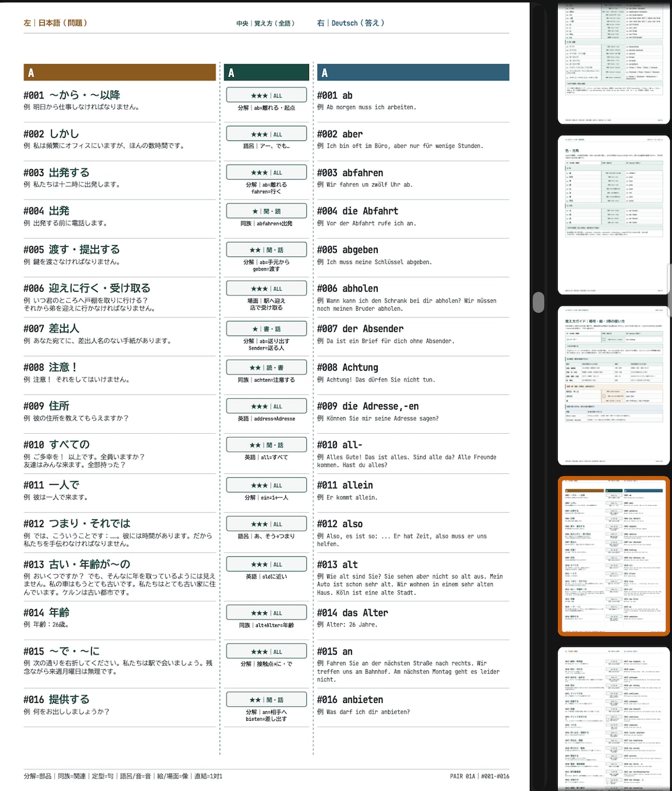The image size is (672, 791).
Task: Click the example 'Alter: 26 Jahre.'
Action: [x=352, y=625]
